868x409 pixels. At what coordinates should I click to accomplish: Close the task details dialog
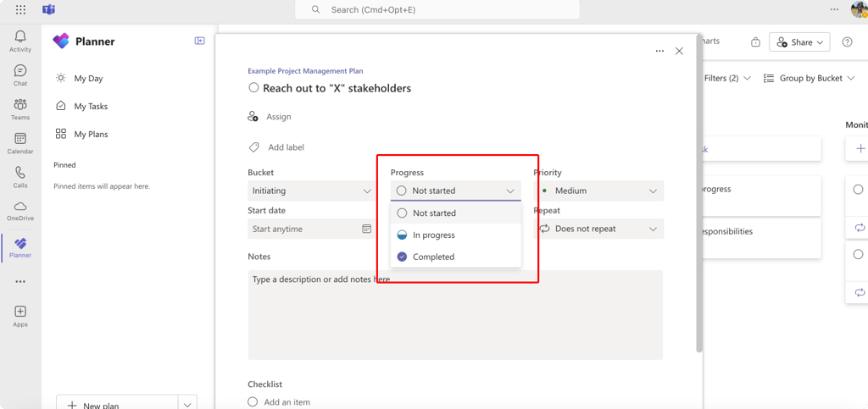(679, 51)
